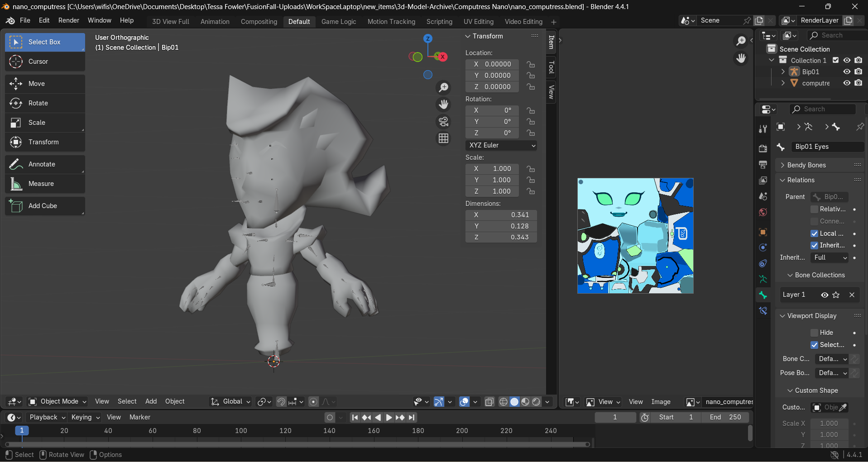Disable Bip01 in renders camera icon
This screenshot has width=868, height=462.
pos(858,71)
